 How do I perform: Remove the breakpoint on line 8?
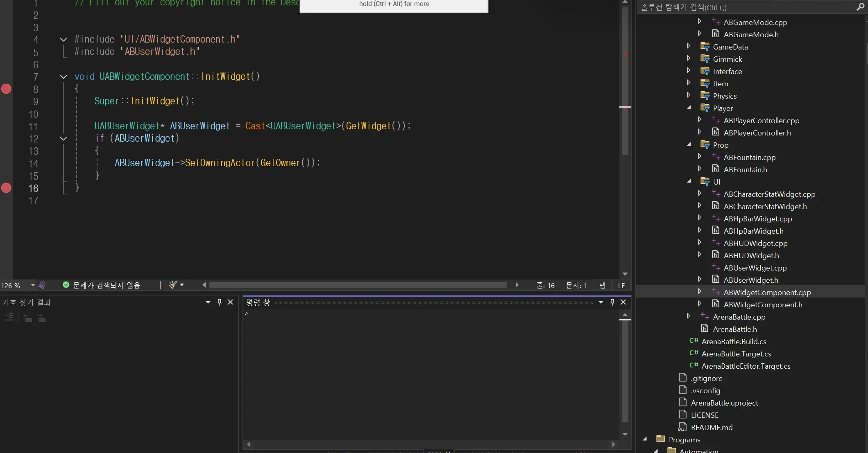pos(6,89)
